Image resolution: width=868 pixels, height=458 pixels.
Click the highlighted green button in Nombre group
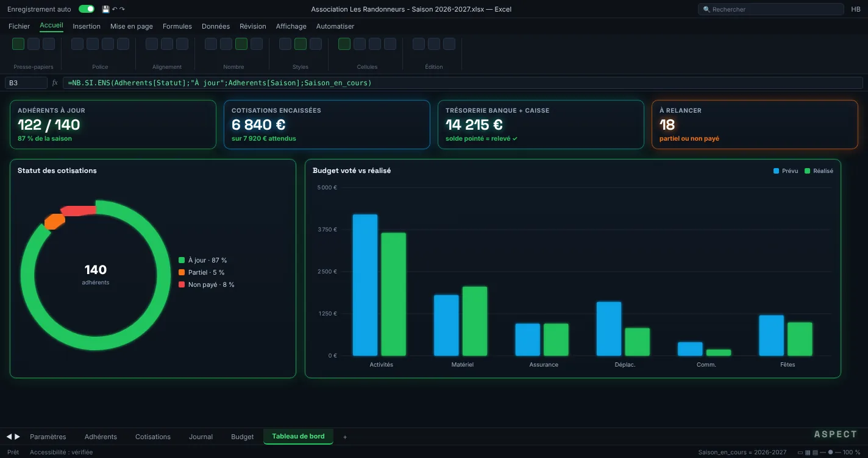click(x=241, y=44)
